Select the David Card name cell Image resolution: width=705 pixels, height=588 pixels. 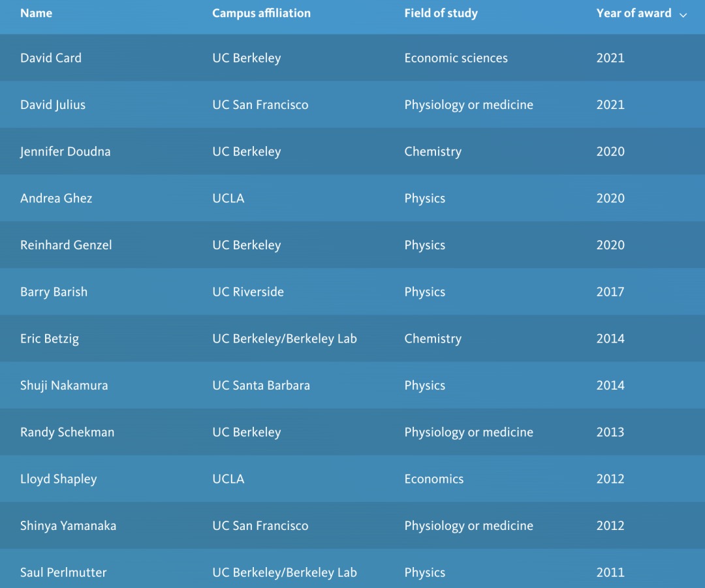point(51,58)
